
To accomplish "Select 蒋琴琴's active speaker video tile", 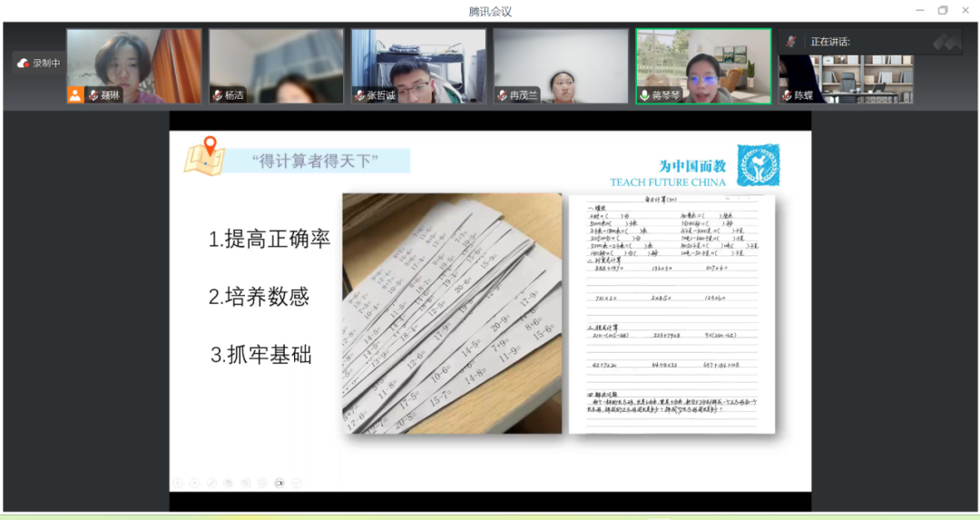I will 703,65.
